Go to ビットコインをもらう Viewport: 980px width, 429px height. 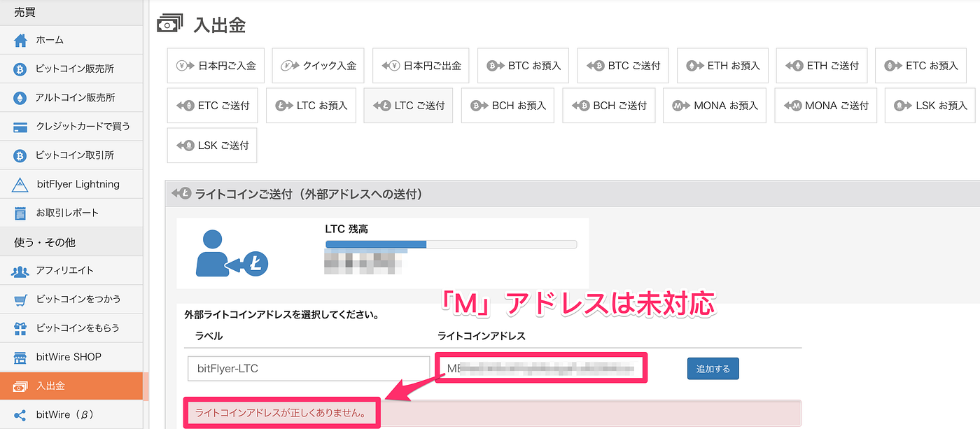71,328
